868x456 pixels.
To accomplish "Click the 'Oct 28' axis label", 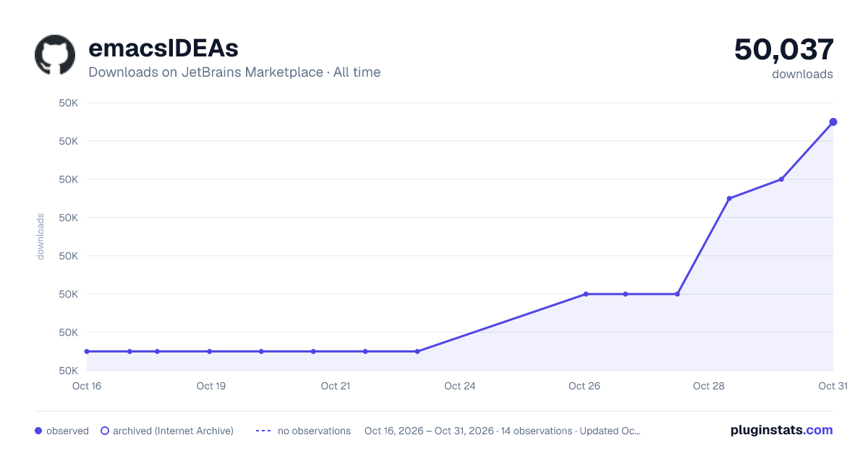I will pyautogui.click(x=709, y=386).
